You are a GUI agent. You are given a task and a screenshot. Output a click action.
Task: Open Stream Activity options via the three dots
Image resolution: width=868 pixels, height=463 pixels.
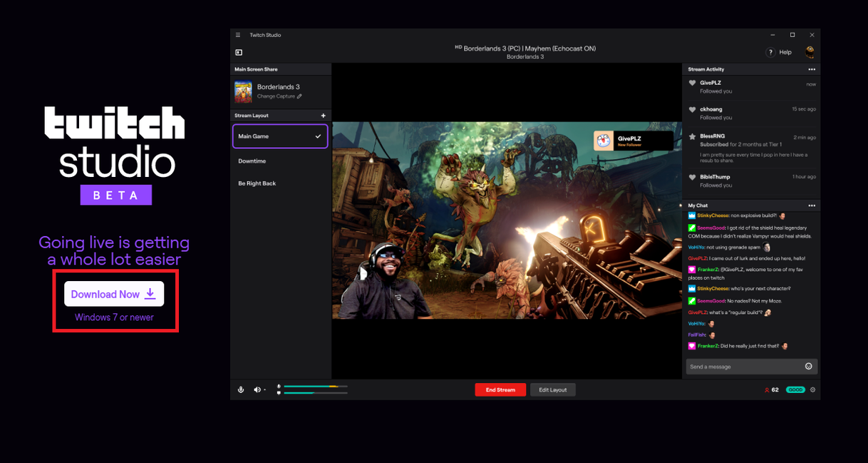(x=812, y=68)
